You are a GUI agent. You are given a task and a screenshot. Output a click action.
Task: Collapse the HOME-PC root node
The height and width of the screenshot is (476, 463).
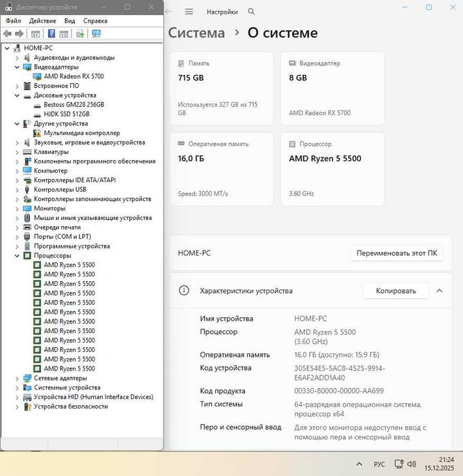[7, 48]
